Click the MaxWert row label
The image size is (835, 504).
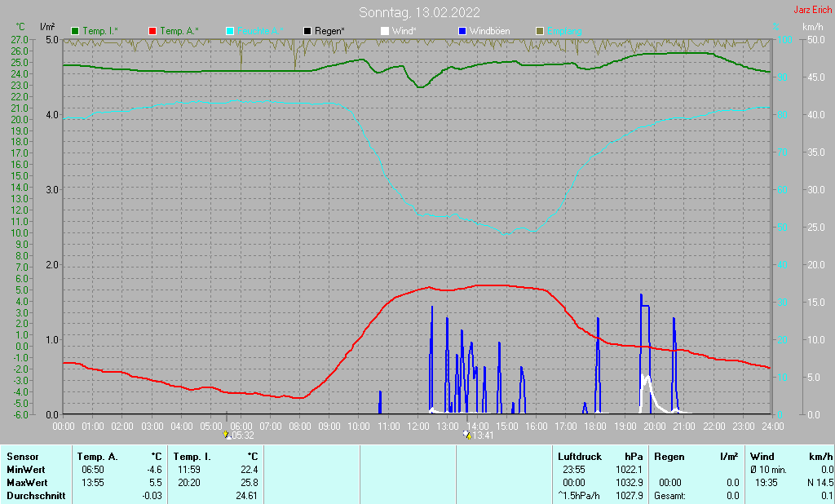click(x=27, y=483)
